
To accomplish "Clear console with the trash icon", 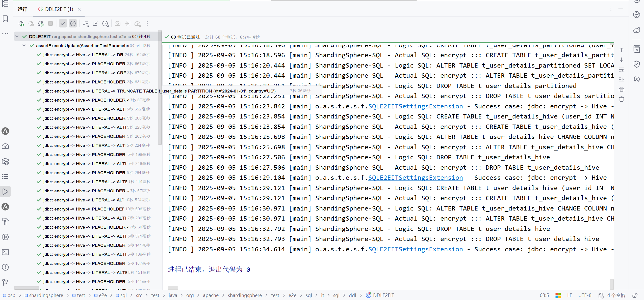I will [622, 99].
